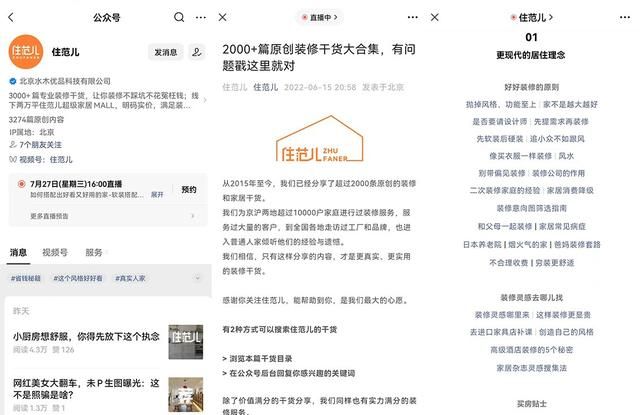Open 爸妈装修套路 link
Image resolution: width=640 pixels, height=415 pixels.
(x=577, y=244)
